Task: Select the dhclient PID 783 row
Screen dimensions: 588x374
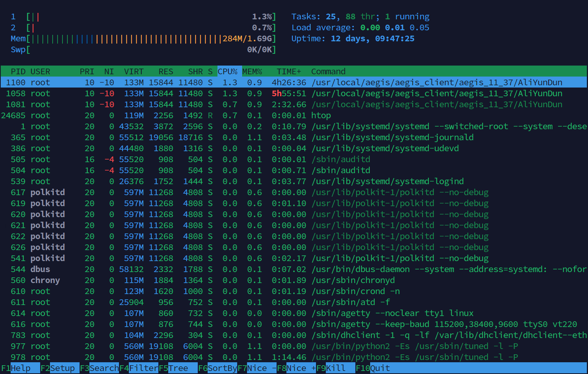Action: [x=294, y=335]
